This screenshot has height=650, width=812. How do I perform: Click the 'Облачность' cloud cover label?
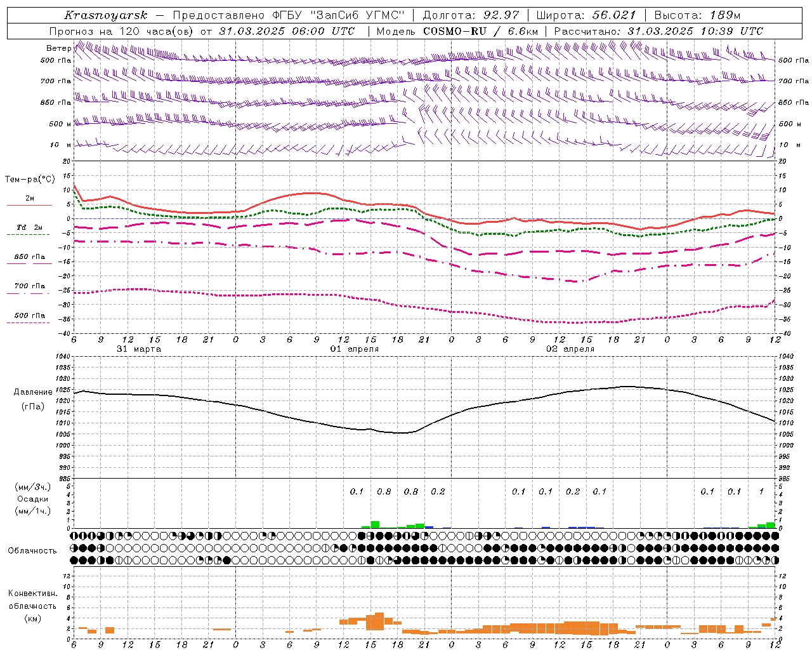32,550
